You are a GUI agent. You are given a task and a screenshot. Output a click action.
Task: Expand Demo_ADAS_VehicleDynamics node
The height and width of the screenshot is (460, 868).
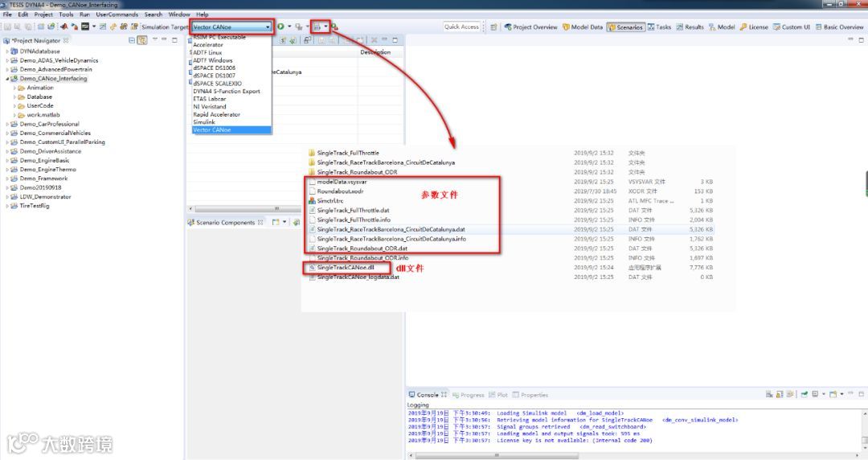click(x=7, y=60)
